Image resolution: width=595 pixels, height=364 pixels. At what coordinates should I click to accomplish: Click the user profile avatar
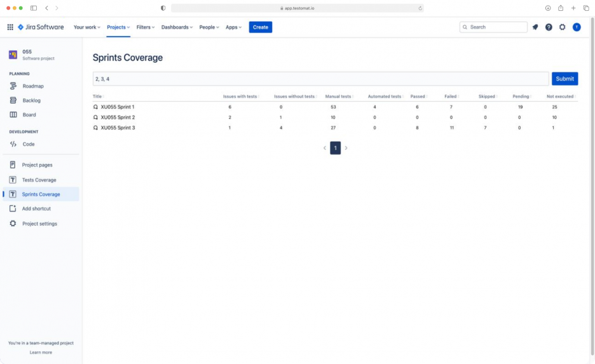577,27
